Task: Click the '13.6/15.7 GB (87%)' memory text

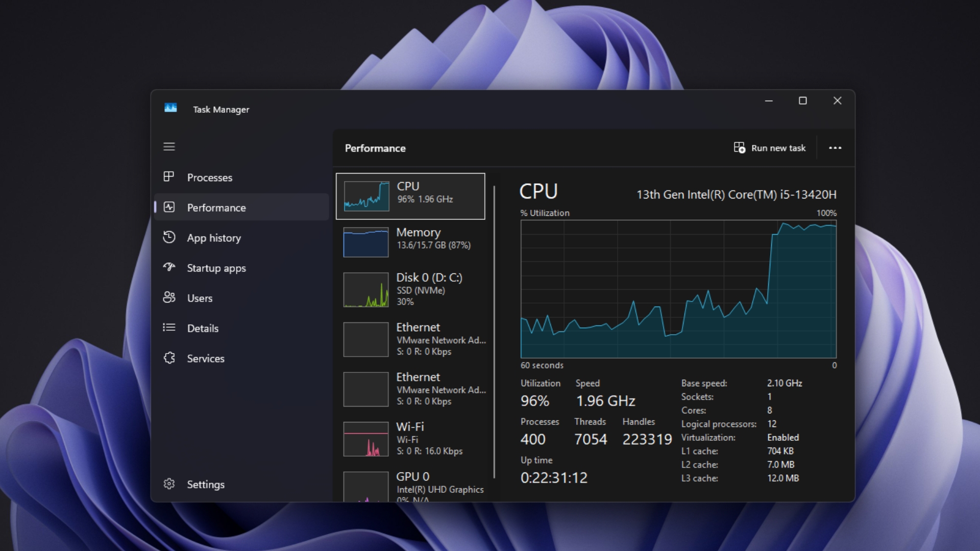Action: point(434,245)
